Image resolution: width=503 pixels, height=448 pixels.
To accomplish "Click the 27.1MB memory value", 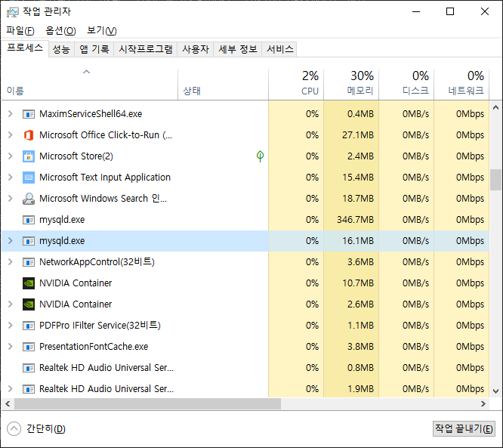I will pyautogui.click(x=358, y=135).
